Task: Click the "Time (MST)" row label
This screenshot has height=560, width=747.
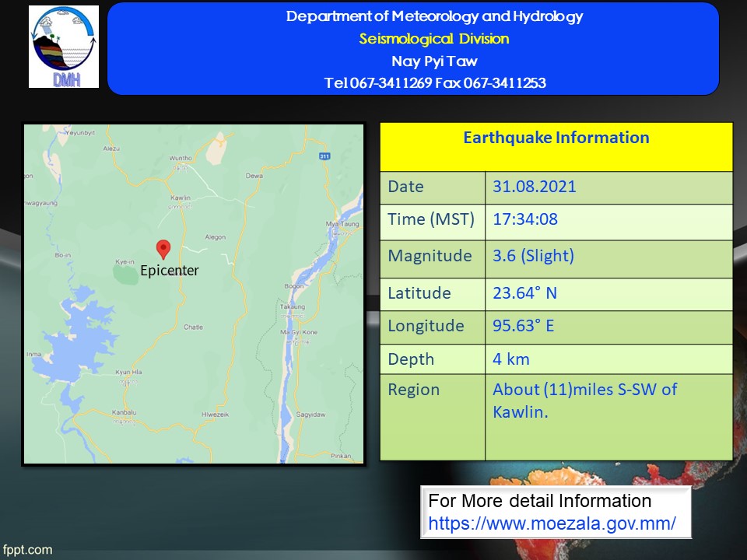Action: coord(430,219)
